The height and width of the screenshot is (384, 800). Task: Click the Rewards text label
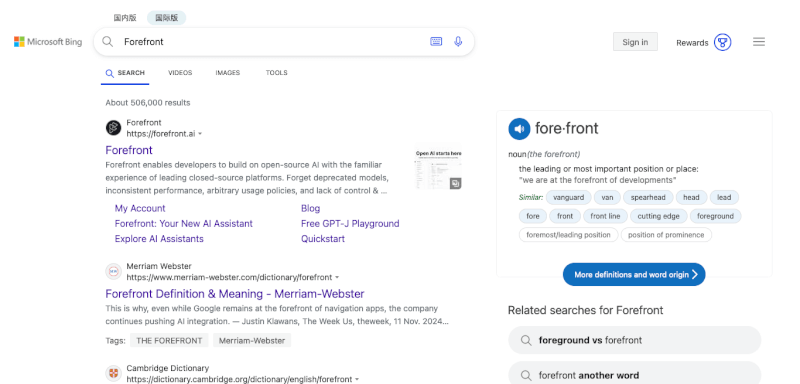[692, 43]
